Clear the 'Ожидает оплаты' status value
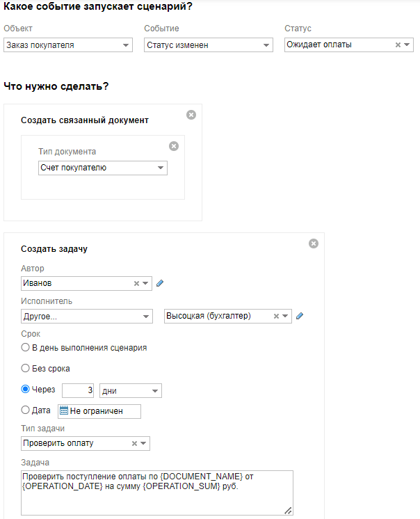Image resolution: width=420 pixels, height=519 pixels. (x=398, y=45)
